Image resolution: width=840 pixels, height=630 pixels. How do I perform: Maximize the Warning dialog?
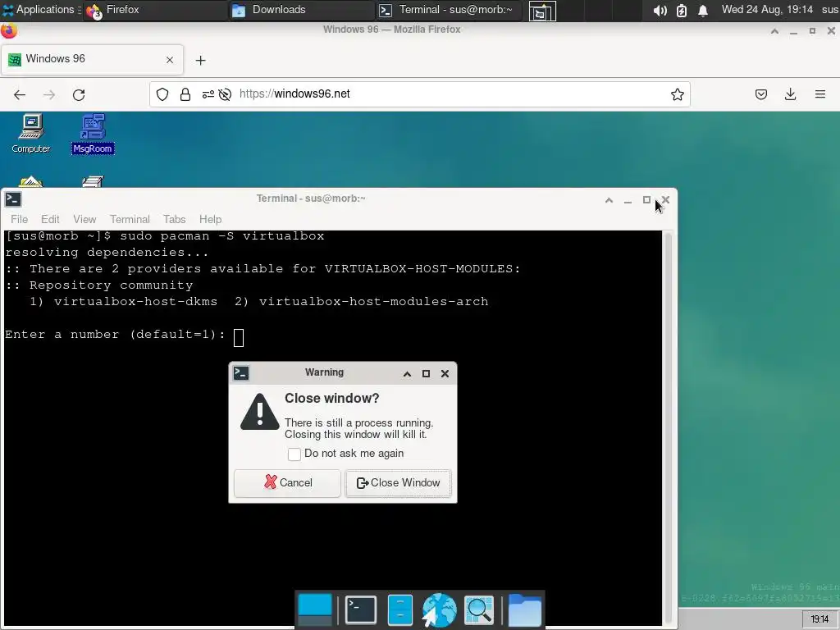tap(426, 373)
